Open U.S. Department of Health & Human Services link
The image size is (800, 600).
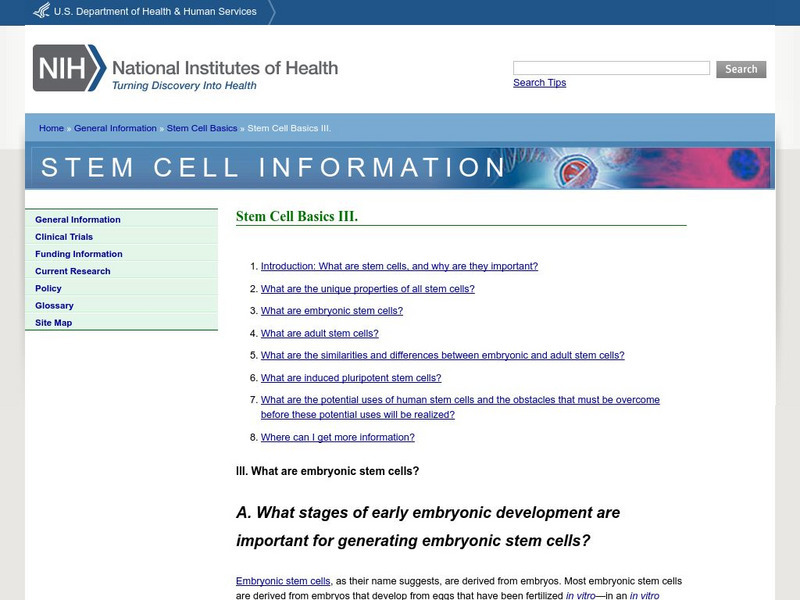click(x=155, y=11)
